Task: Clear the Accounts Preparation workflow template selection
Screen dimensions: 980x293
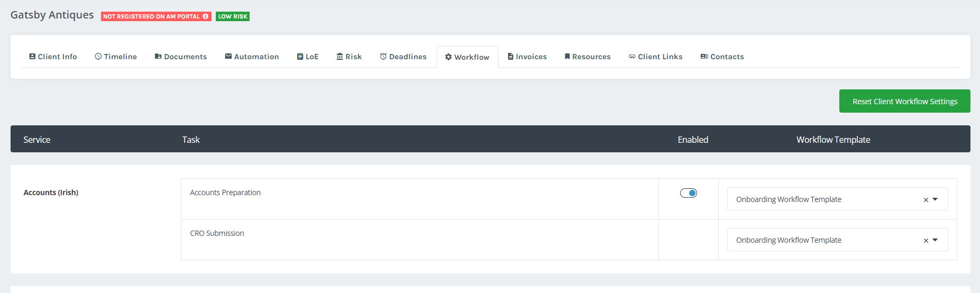Action: [926, 200]
